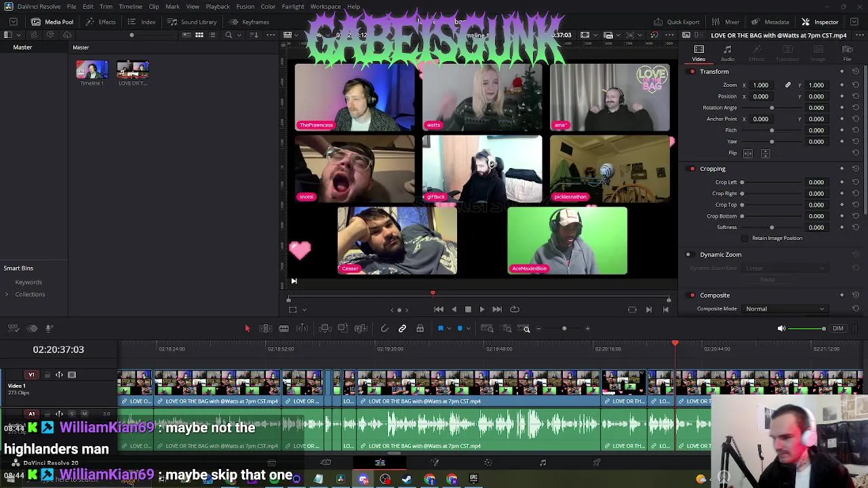Mute audio track A1 with M button

(x=84, y=413)
